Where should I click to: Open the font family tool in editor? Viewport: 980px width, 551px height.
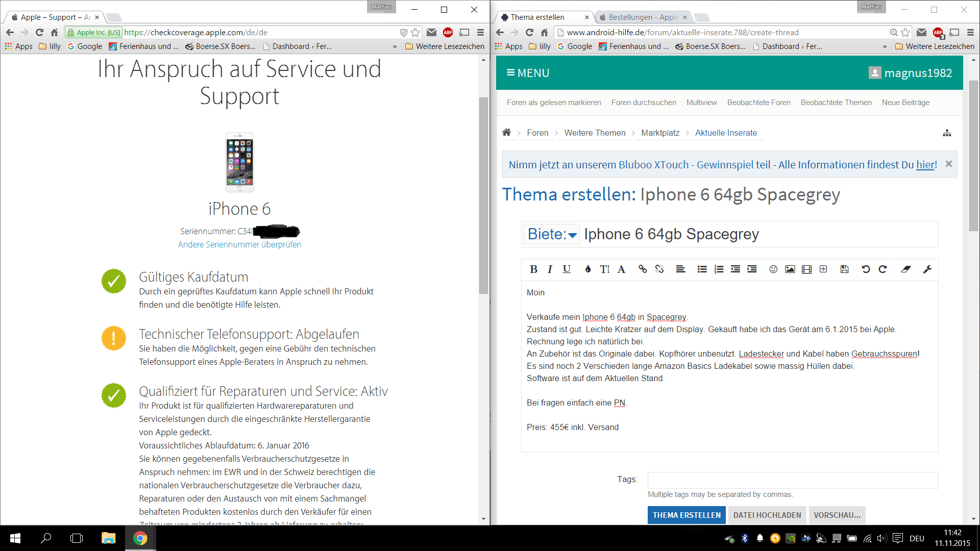pos(621,269)
